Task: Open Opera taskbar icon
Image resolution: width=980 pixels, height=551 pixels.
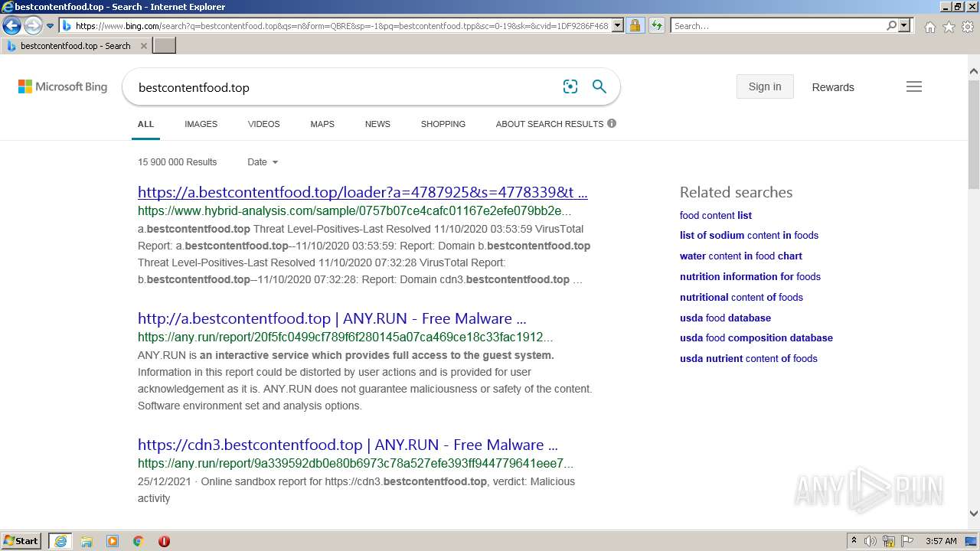Action: [164, 541]
